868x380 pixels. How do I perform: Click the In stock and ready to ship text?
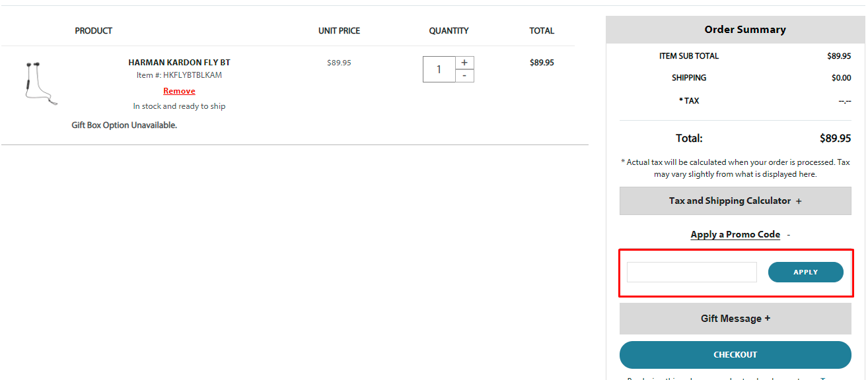179,106
